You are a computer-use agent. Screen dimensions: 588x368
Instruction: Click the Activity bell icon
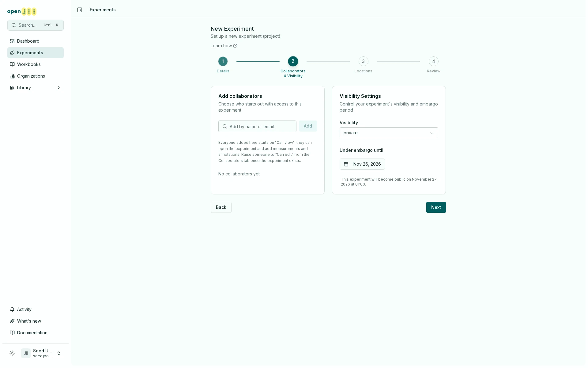coord(12,309)
